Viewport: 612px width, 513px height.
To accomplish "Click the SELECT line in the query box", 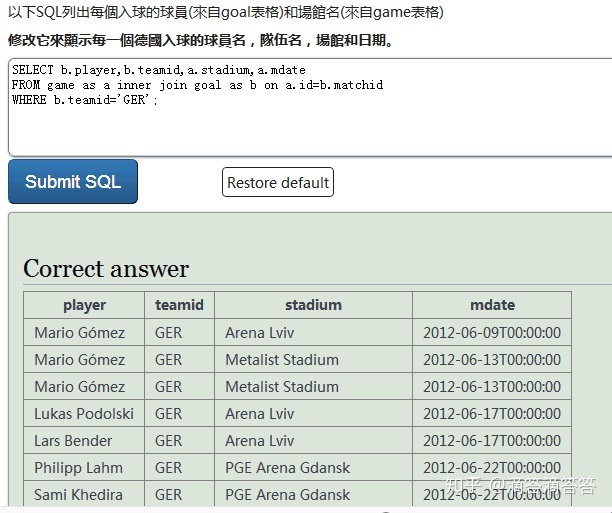I will point(159,70).
